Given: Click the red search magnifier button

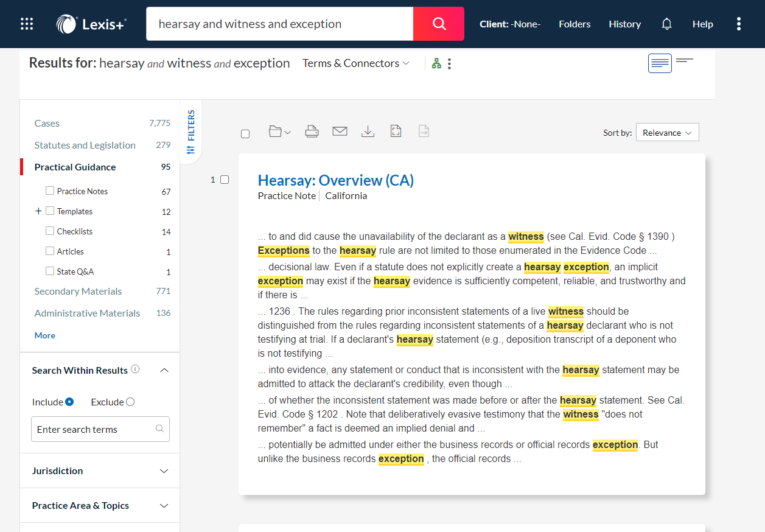Looking at the screenshot, I should click(x=439, y=24).
